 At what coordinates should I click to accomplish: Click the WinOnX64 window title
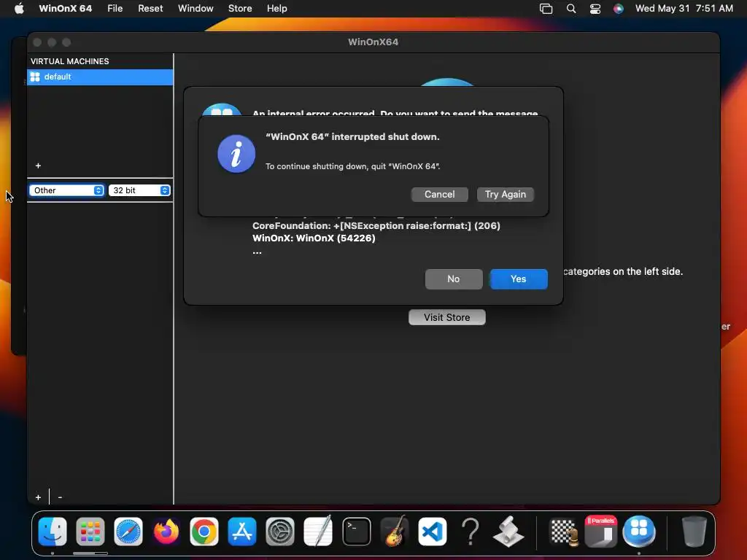pos(373,42)
